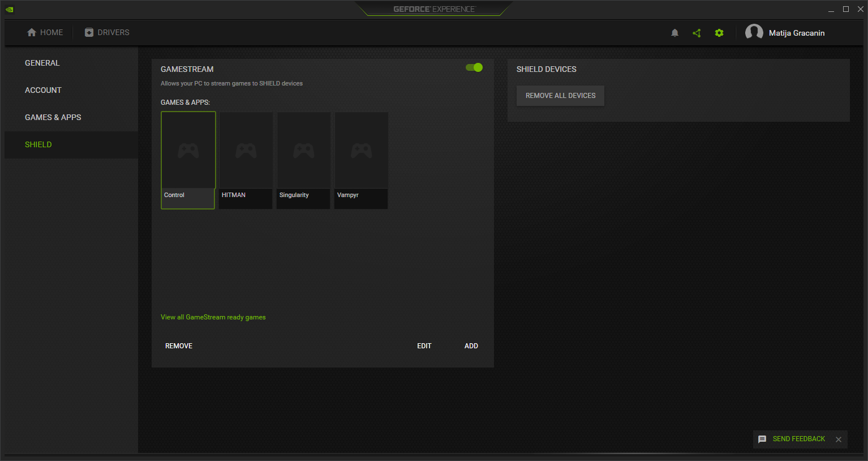Select the Vampyr game tile
This screenshot has height=461, width=868.
(361, 160)
